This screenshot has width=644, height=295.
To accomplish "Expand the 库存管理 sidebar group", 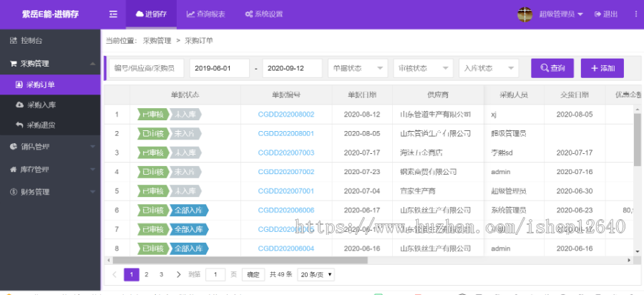I will pos(50,169).
